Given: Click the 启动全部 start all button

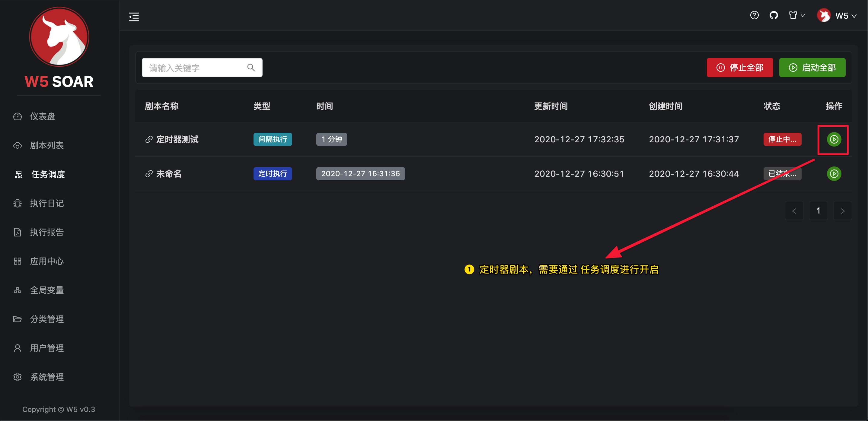Looking at the screenshot, I should pos(812,67).
